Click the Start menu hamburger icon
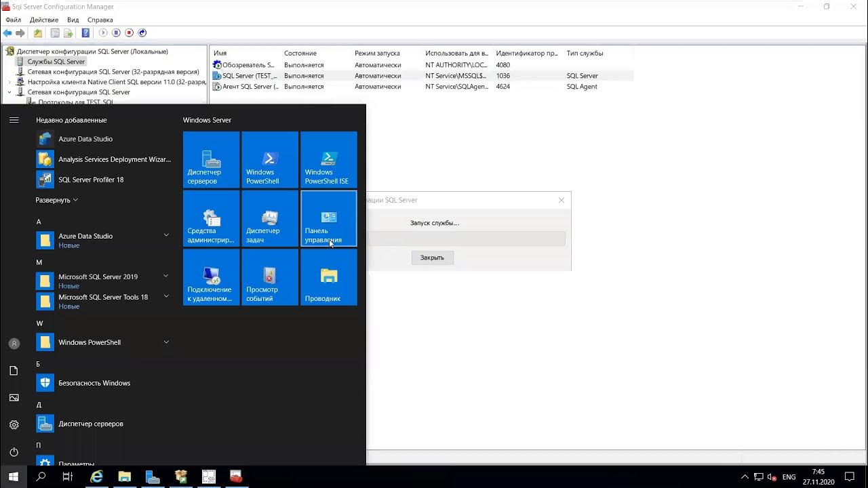This screenshot has height=488, width=868. coord(14,120)
